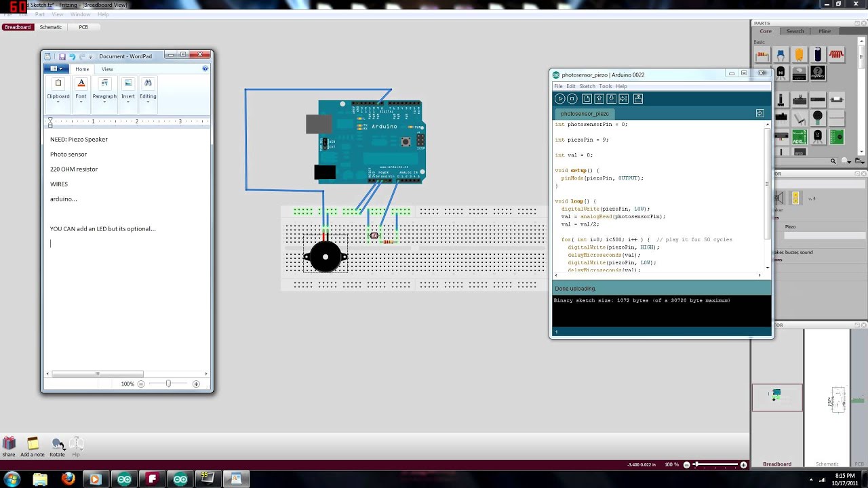Click the Windows Media Player taskbar icon

click(96, 479)
